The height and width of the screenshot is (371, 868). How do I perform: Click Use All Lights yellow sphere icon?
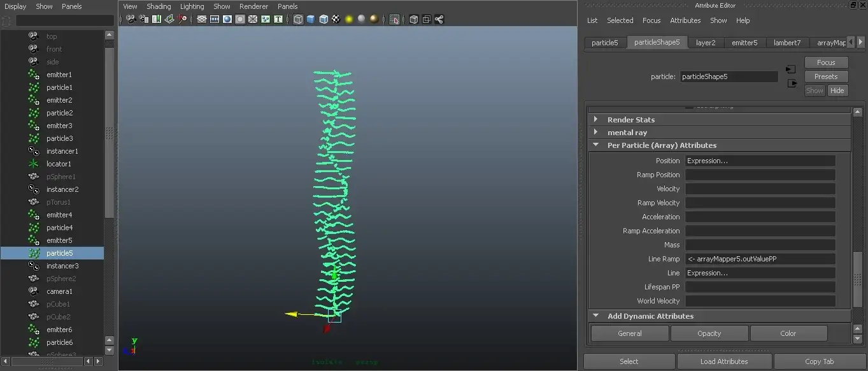point(349,19)
